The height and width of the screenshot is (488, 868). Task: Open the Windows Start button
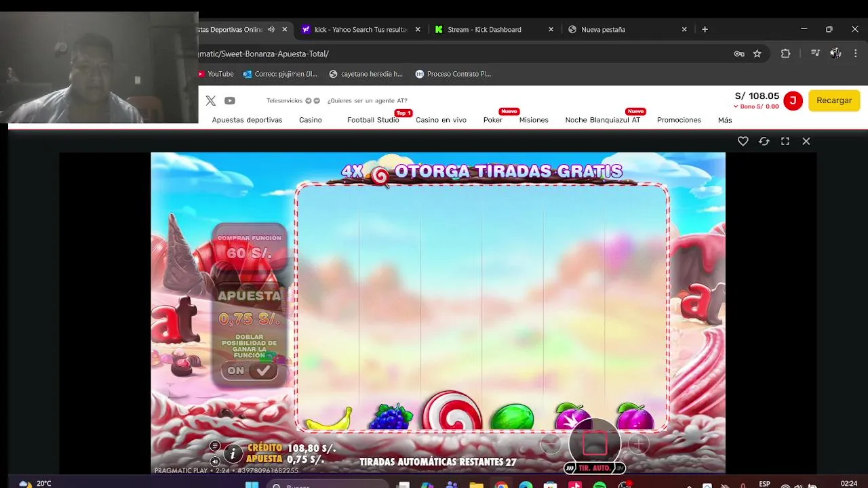252,485
